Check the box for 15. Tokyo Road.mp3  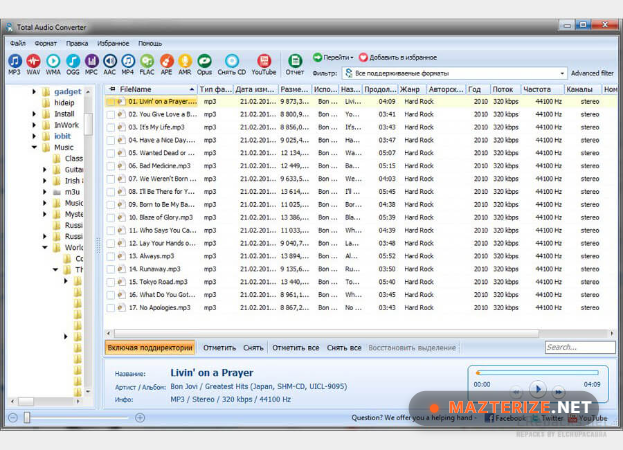110,282
